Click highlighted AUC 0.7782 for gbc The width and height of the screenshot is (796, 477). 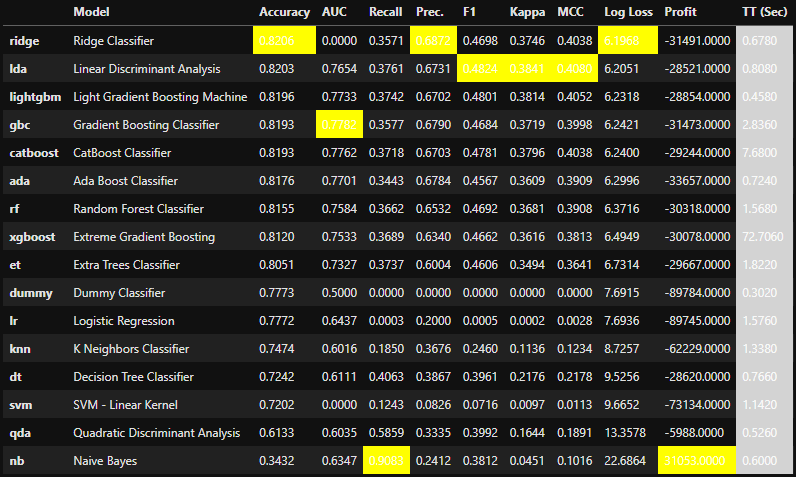click(339, 125)
